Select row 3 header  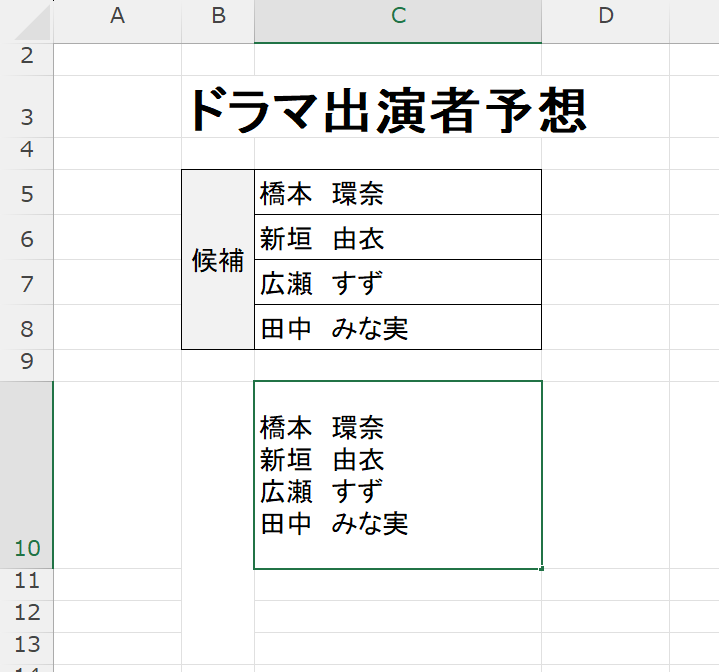pos(26,117)
